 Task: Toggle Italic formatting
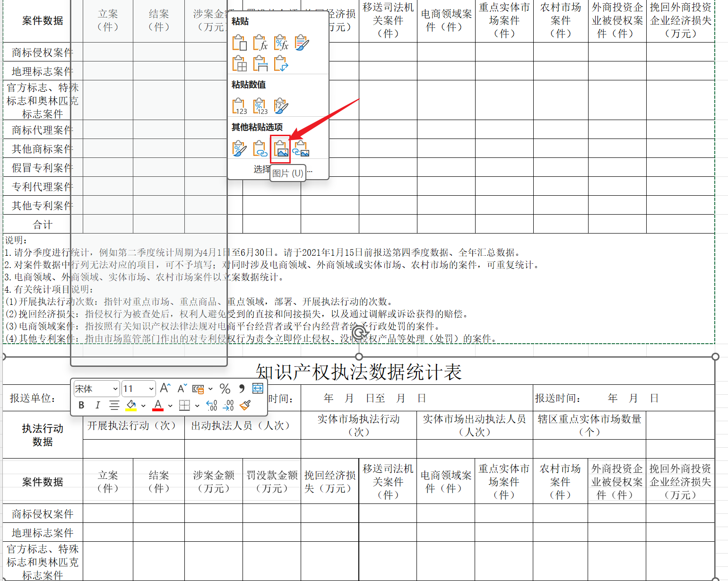97,405
